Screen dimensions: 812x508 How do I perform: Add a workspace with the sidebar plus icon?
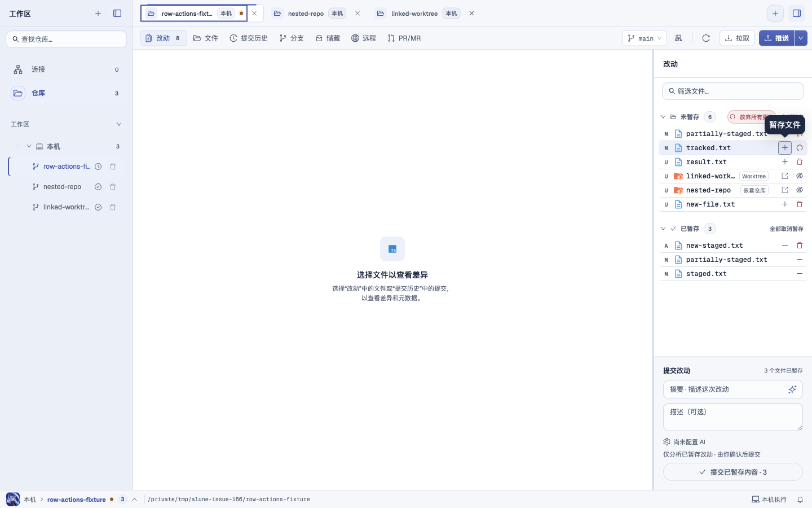click(x=98, y=14)
